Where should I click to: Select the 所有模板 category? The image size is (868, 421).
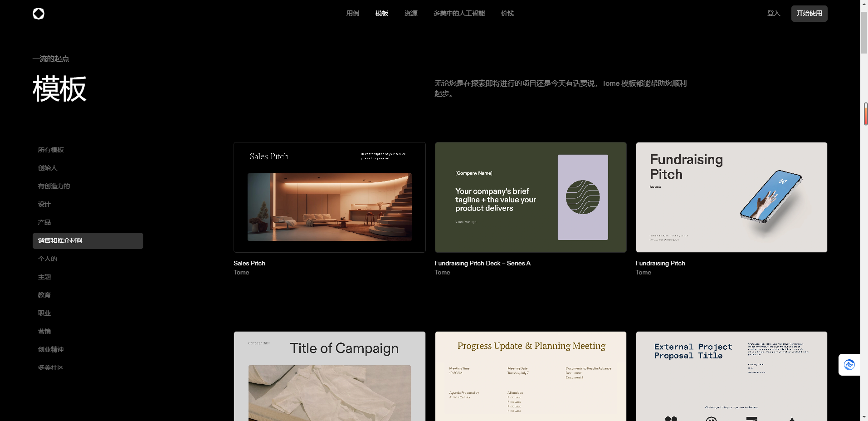[51, 150]
